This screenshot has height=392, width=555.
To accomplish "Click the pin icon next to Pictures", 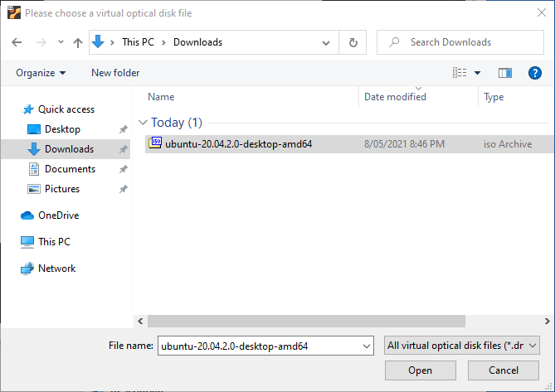I will point(123,189).
